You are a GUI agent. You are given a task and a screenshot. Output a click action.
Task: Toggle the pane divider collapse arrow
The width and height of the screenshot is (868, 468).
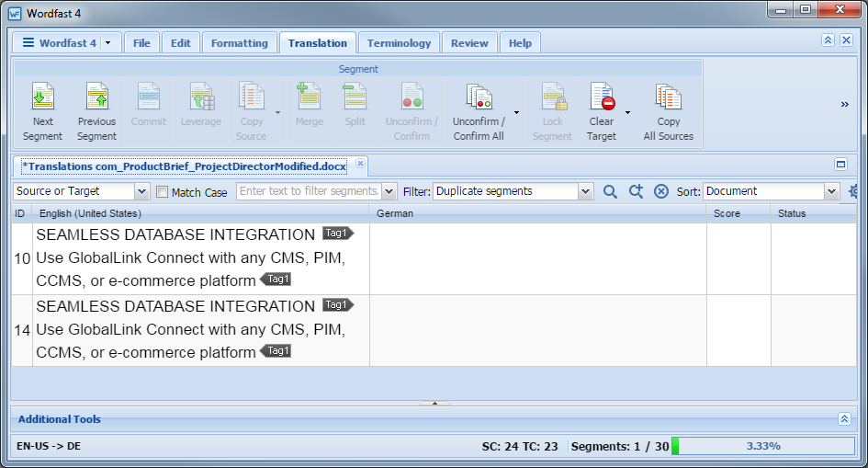click(434, 404)
